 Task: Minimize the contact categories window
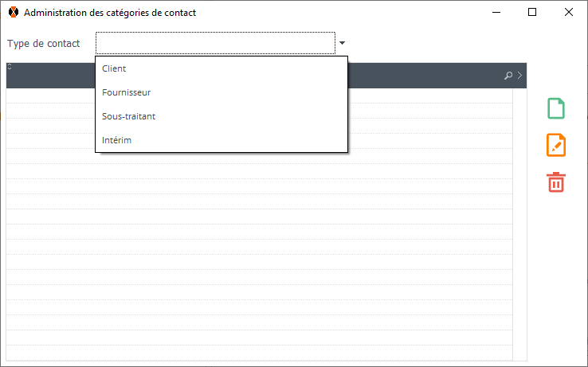[496, 13]
